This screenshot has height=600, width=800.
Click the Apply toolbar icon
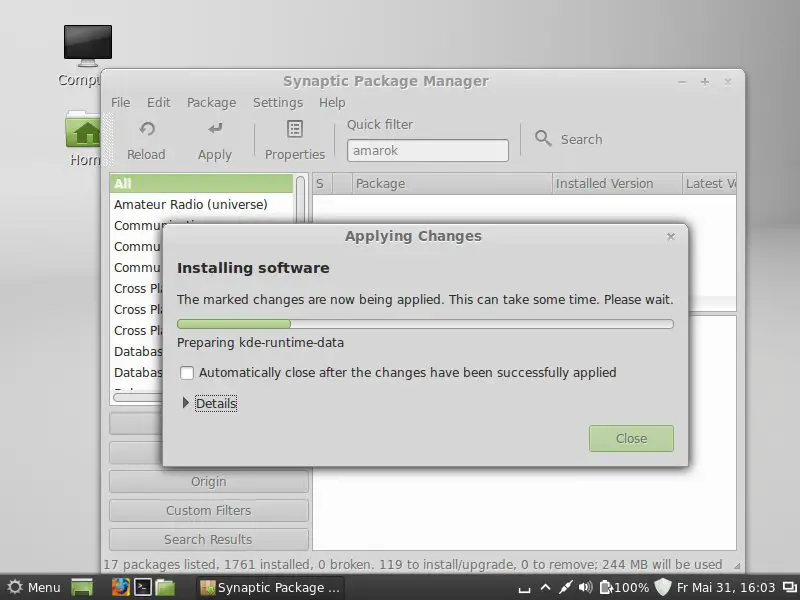215,129
